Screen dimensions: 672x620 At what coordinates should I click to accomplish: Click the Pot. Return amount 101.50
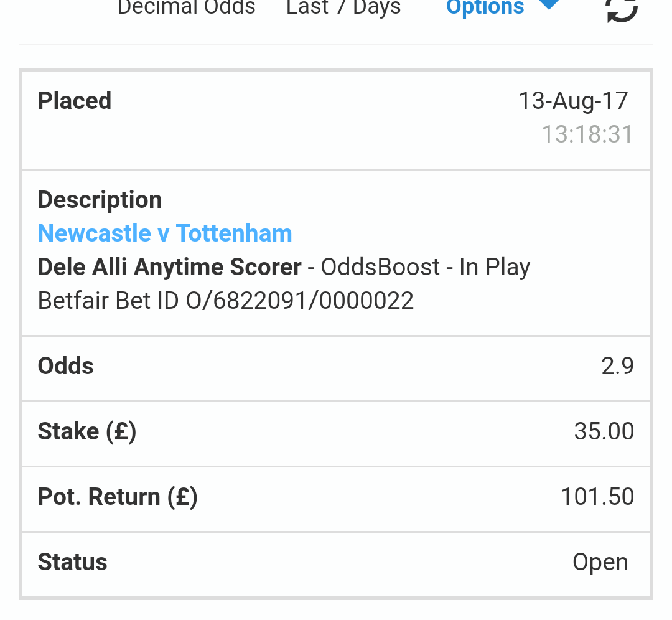click(597, 497)
